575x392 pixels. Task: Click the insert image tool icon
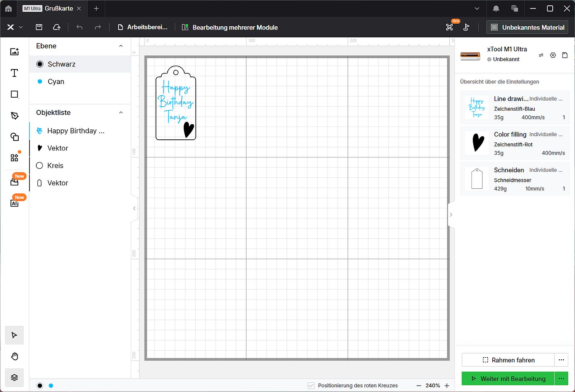coord(14,52)
